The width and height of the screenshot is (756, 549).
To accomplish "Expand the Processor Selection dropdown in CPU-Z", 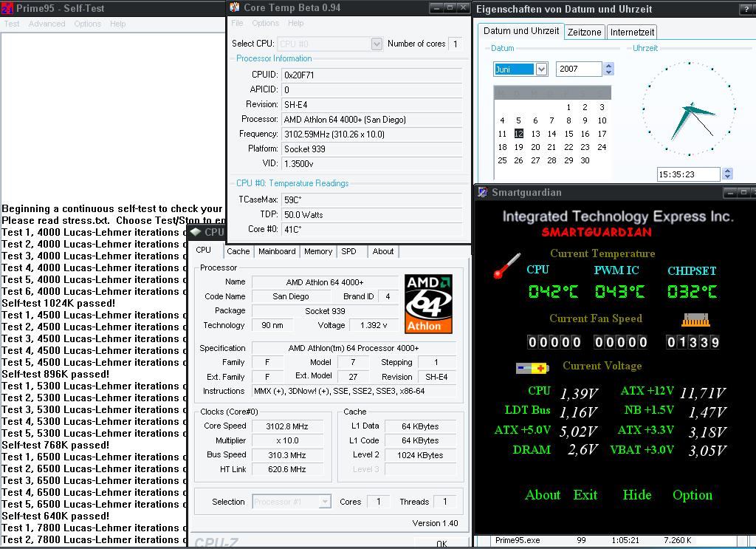I will (x=325, y=502).
